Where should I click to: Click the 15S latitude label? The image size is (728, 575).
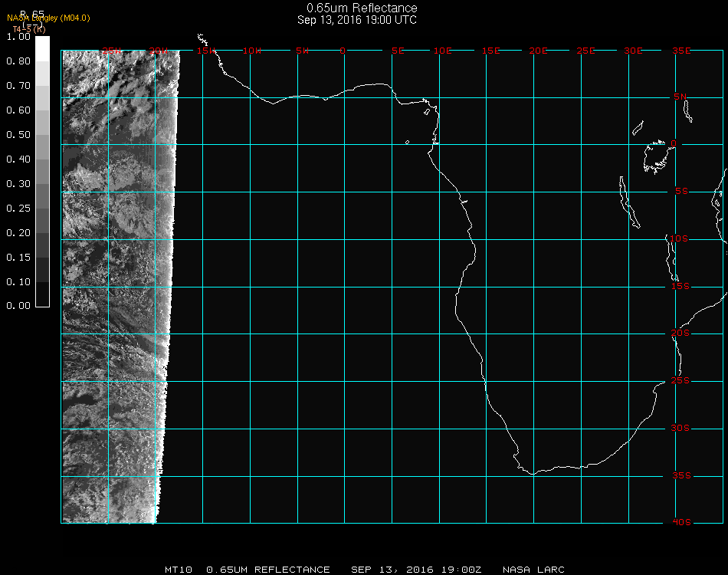(x=680, y=286)
